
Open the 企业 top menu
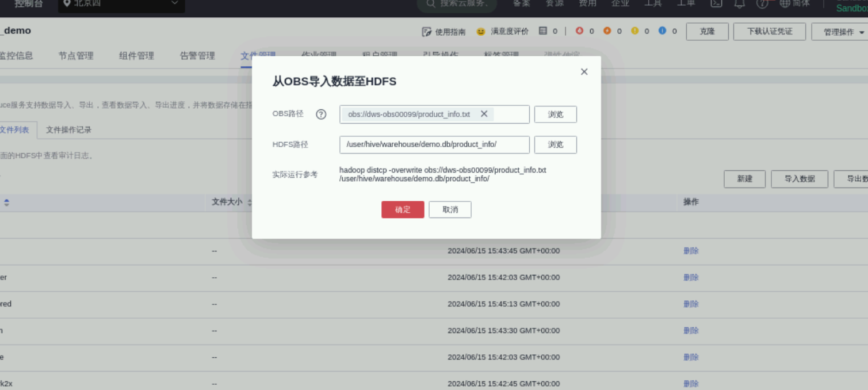pyautogui.click(x=620, y=3)
